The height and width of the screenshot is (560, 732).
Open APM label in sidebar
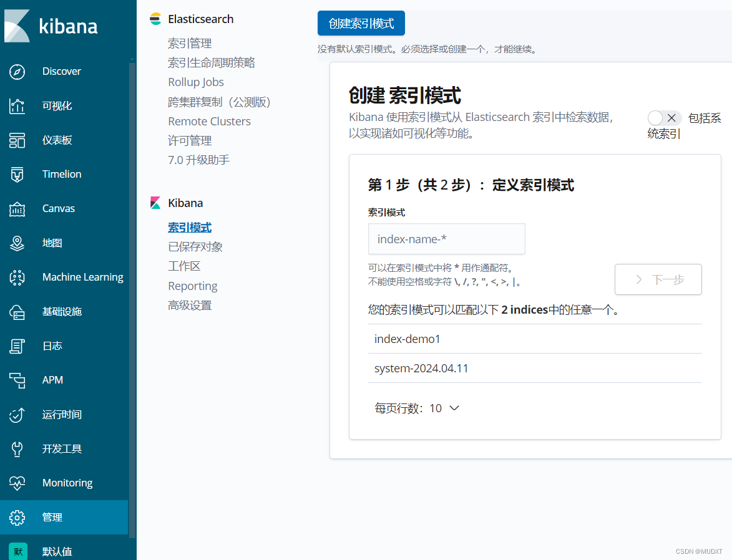pyautogui.click(x=53, y=380)
